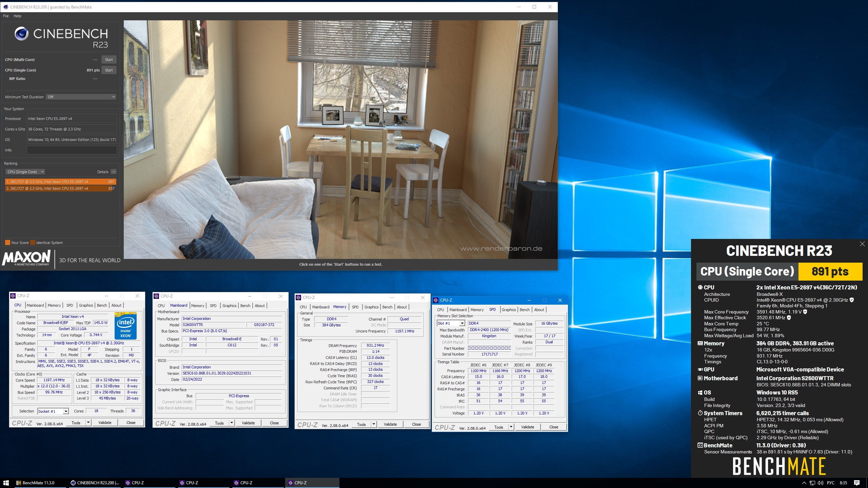Click the first CPU-Z taskbar button
The height and width of the screenshot is (488, 868).
click(149, 483)
